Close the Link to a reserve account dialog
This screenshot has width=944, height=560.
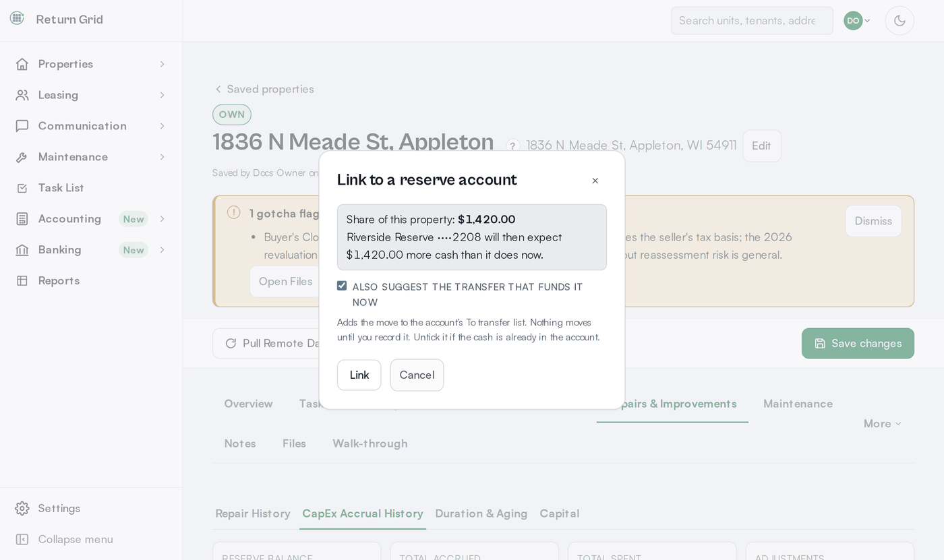click(595, 181)
